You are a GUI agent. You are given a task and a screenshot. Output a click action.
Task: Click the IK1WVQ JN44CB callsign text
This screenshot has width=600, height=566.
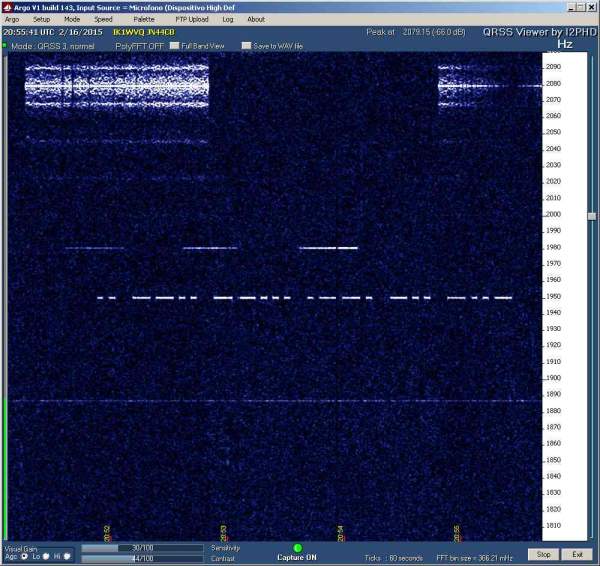pos(144,33)
